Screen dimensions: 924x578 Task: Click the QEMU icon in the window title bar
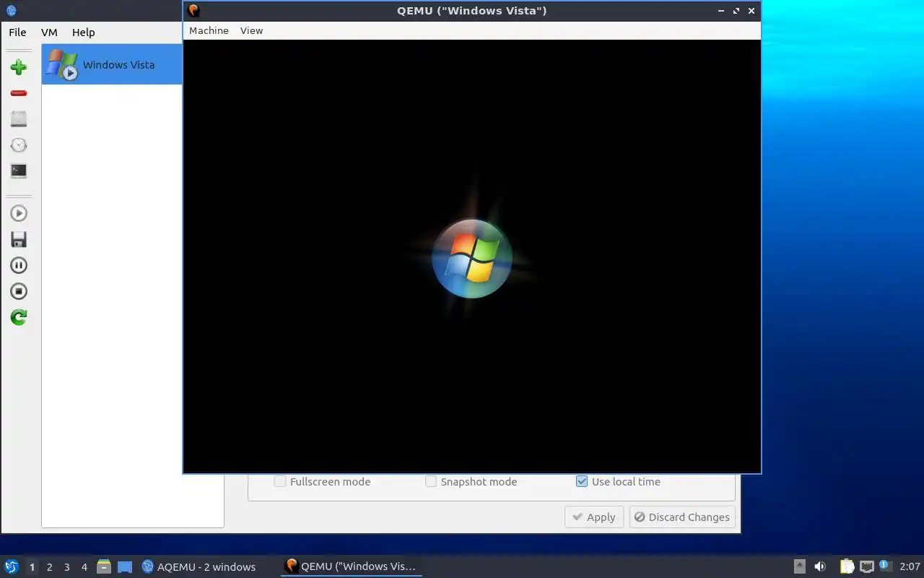click(x=193, y=11)
